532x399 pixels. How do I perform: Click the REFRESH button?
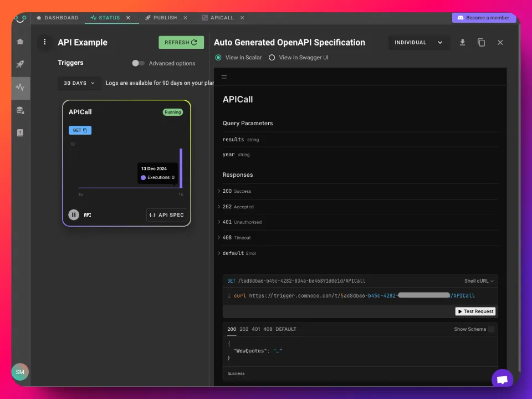coord(181,43)
